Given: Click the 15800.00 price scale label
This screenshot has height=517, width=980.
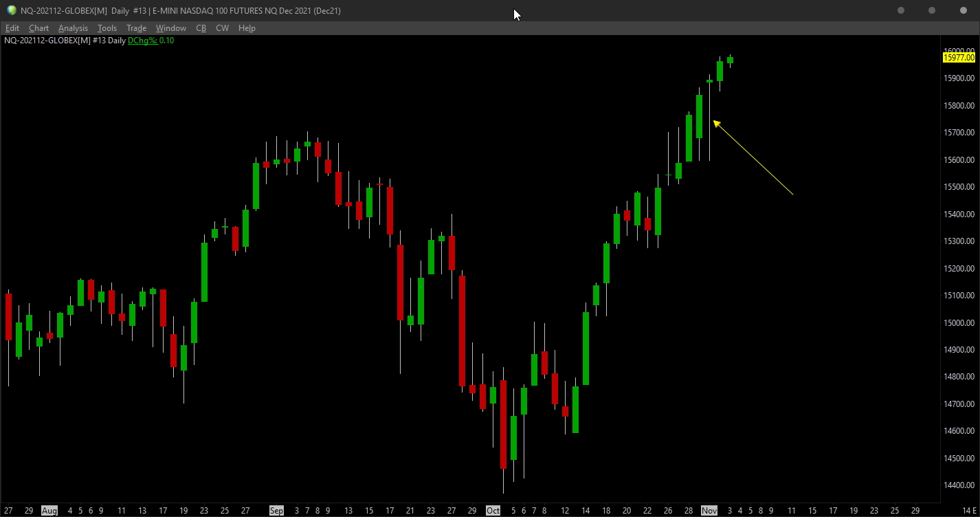Looking at the screenshot, I should 959,106.
